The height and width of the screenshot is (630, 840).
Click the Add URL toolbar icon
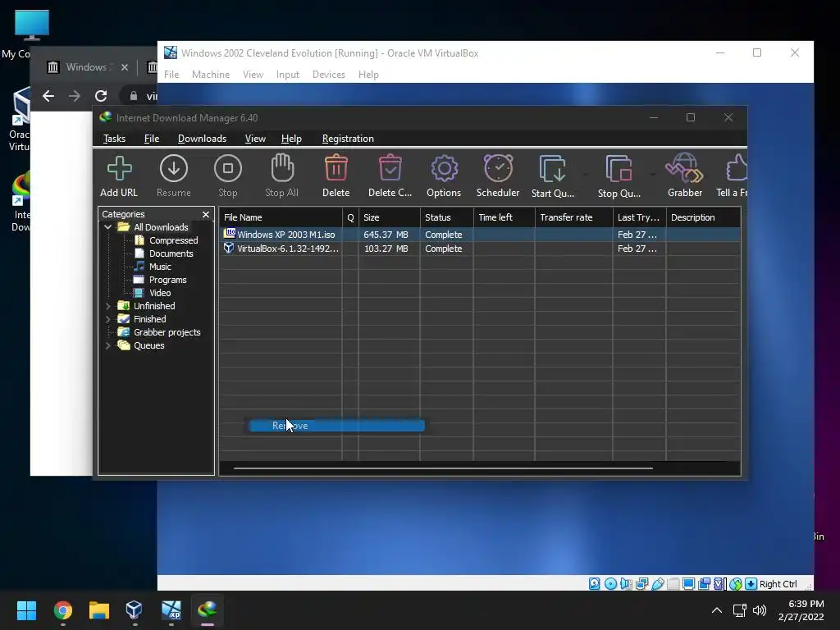pyautogui.click(x=119, y=169)
